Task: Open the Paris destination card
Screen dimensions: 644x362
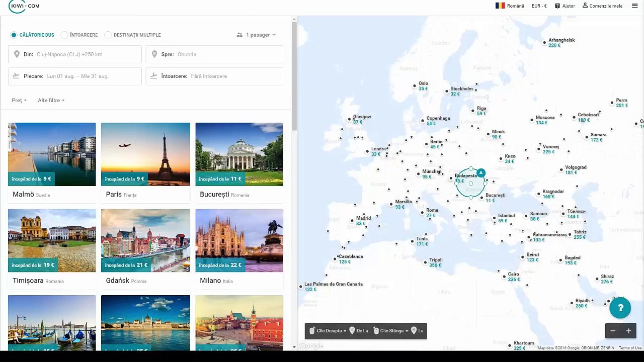Action: tap(145, 162)
